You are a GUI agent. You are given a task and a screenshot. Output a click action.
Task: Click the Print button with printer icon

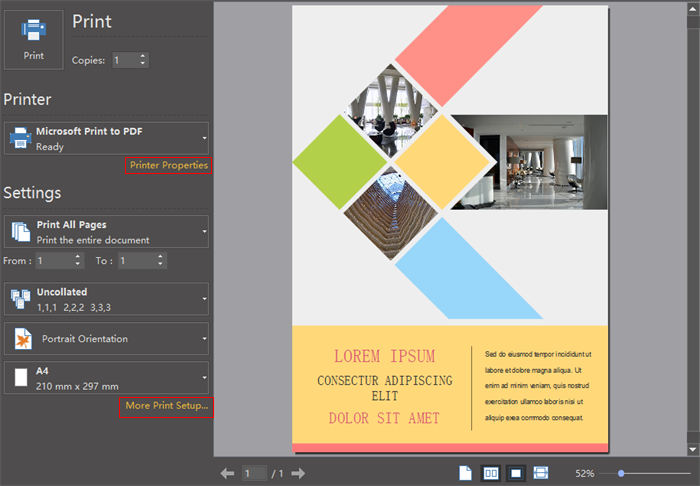pos(34,39)
